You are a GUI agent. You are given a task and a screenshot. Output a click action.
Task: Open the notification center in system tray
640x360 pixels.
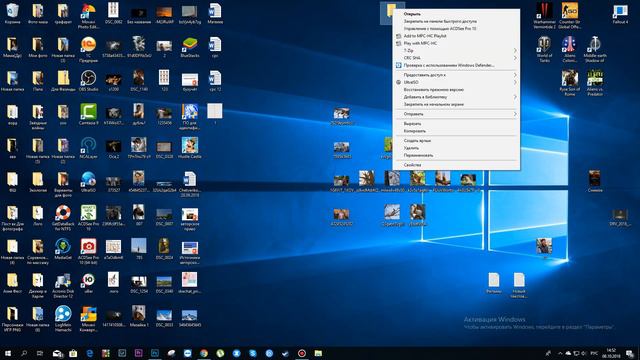tap(630, 353)
